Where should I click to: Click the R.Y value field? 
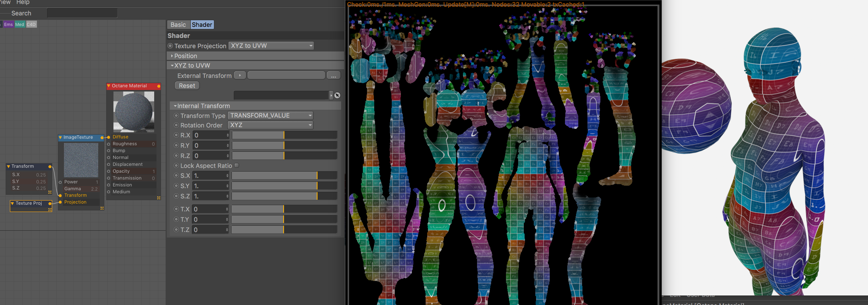(x=211, y=145)
